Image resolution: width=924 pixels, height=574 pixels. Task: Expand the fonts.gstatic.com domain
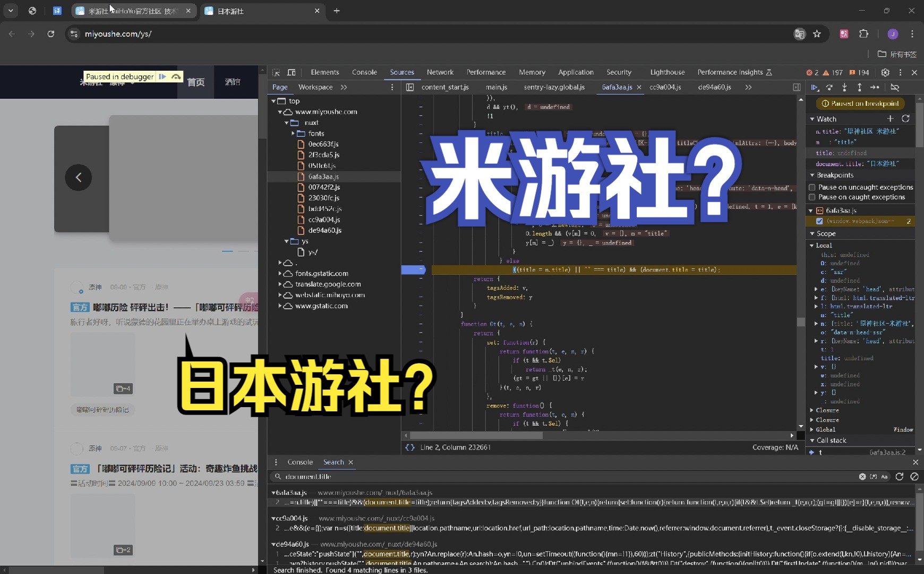pos(280,274)
